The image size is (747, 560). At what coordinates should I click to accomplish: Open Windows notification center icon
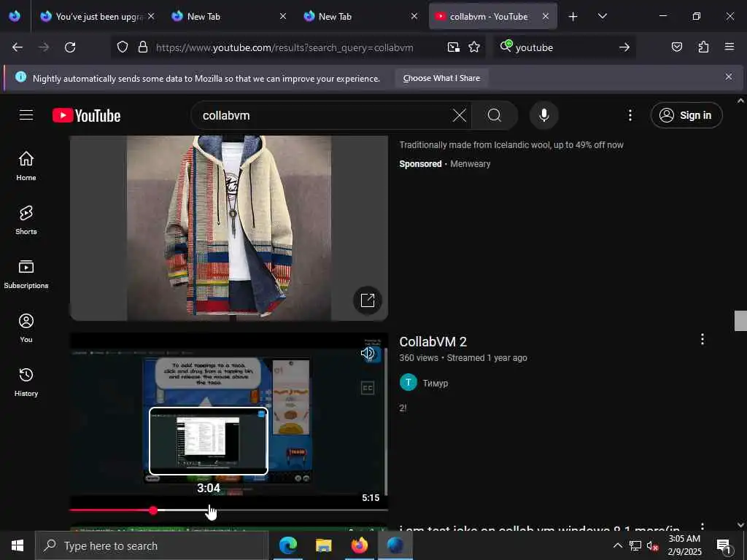tap(724, 545)
